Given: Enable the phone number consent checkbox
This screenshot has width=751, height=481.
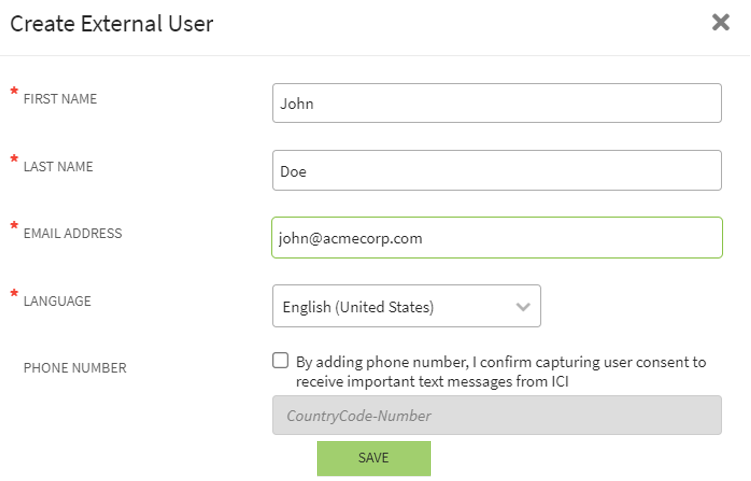Looking at the screenshot, I should point(281,361).
